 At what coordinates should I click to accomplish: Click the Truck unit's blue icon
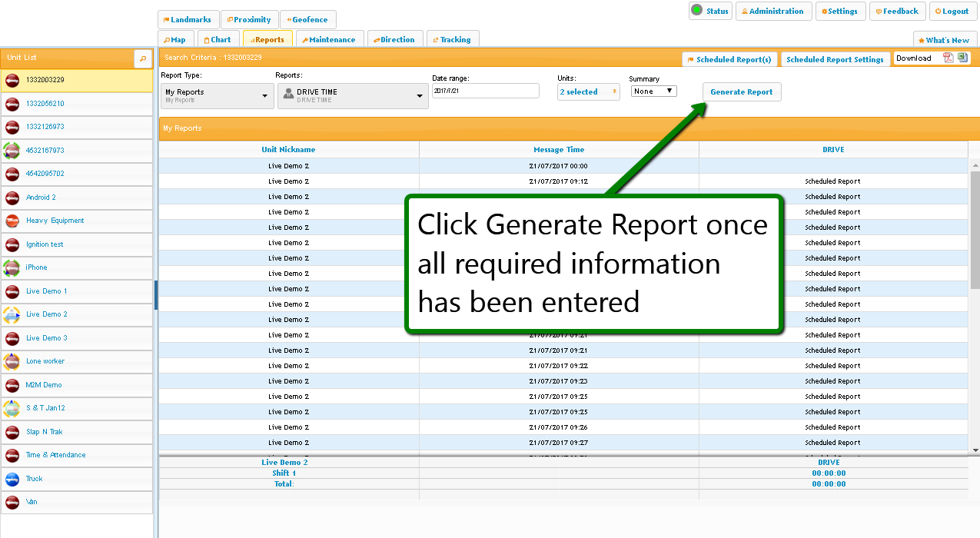coord(12,479)
